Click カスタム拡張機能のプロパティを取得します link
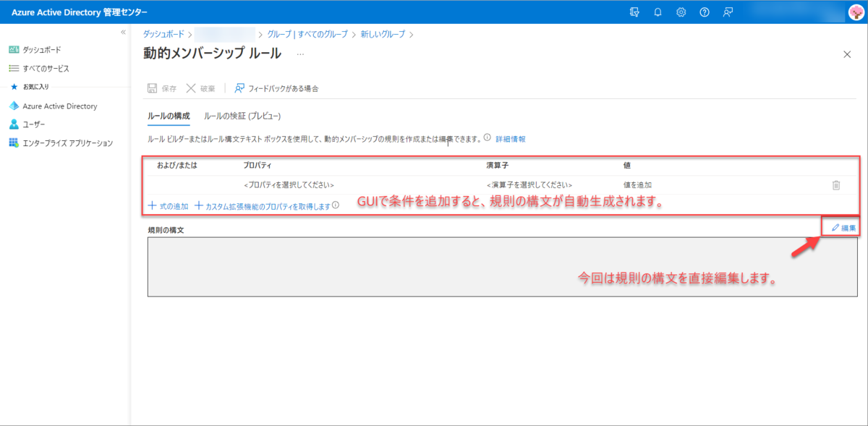868x426 pixels. click(263, 206)
